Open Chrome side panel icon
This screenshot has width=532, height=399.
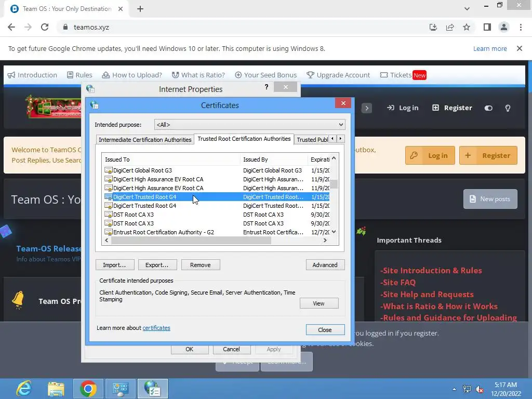[x=487, y=27]
